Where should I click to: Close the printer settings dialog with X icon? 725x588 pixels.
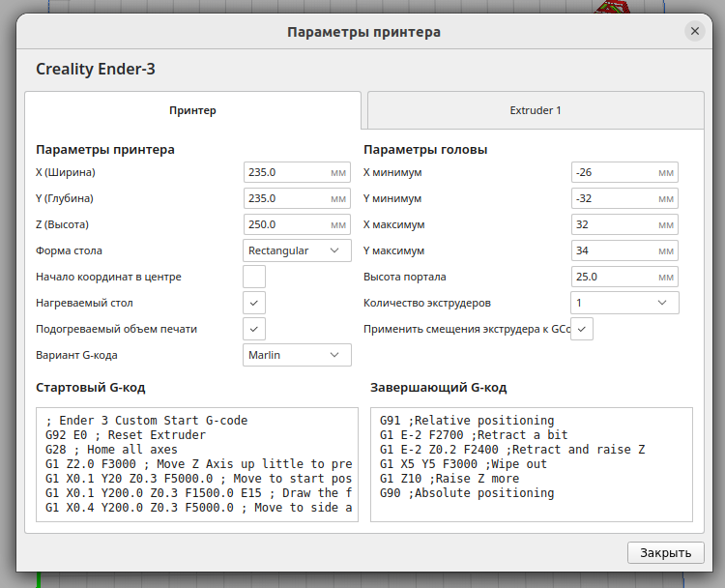(x=694, y=31)
